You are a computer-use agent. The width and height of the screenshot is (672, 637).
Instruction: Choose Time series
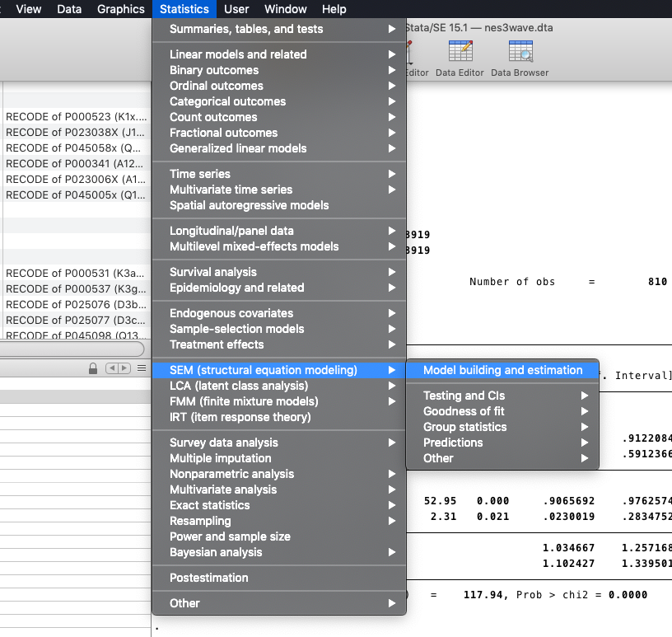279,174
